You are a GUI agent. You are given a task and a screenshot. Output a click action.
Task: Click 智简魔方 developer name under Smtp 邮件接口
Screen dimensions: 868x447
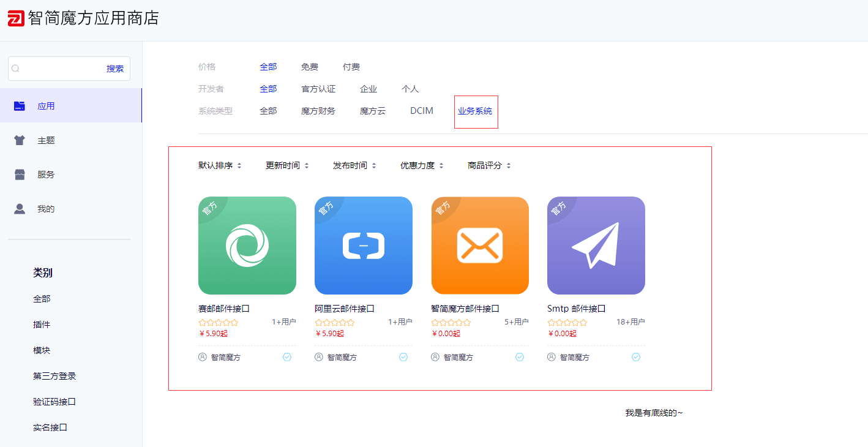pyautogui.click(x=575, y=357)
